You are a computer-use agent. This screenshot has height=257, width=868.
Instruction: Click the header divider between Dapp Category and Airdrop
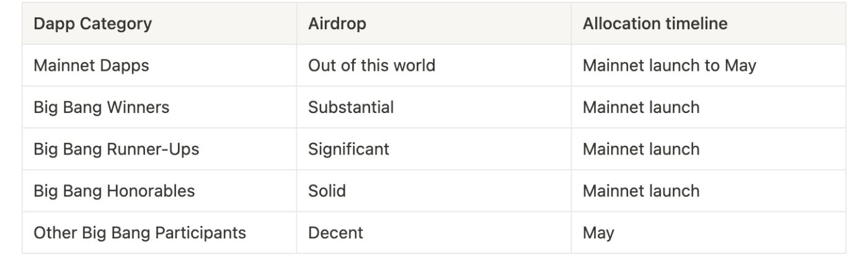(x=296, y=24)
